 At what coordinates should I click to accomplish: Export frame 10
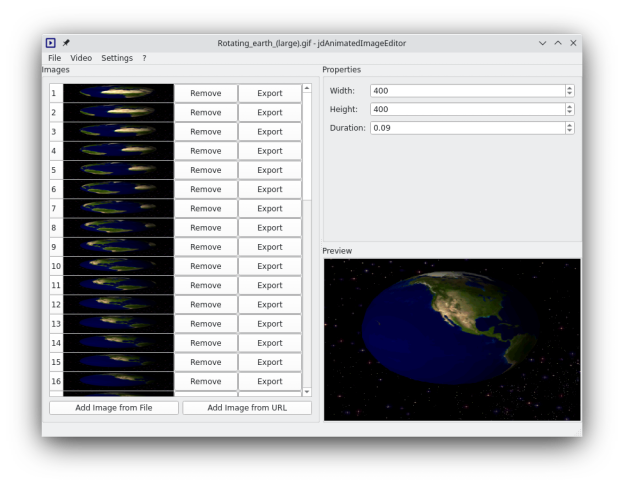270,266
